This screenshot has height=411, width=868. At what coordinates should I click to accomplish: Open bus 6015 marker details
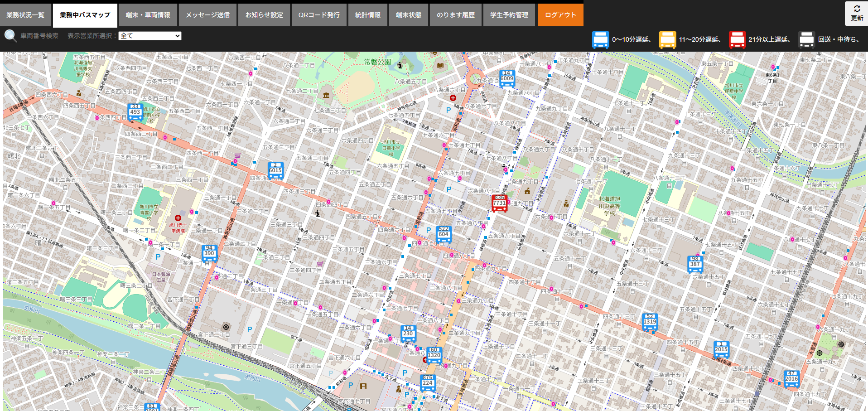click(x=275, y=171)
